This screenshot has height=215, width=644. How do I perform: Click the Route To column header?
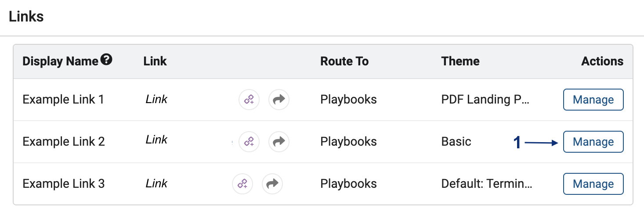[x=344, y=61]
